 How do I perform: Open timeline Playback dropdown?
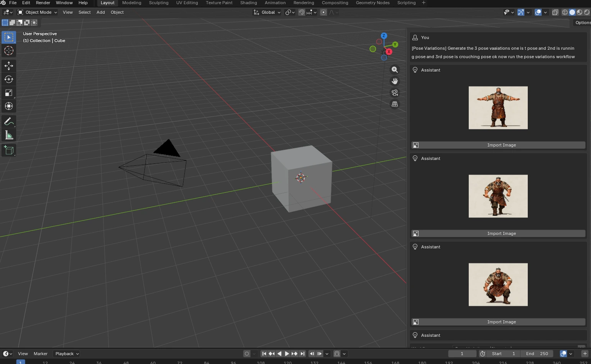[x=67, y=354]
